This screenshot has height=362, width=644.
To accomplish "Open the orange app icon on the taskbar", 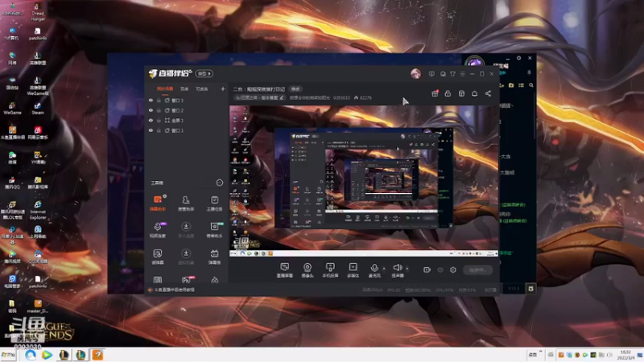I will point(97,355).
